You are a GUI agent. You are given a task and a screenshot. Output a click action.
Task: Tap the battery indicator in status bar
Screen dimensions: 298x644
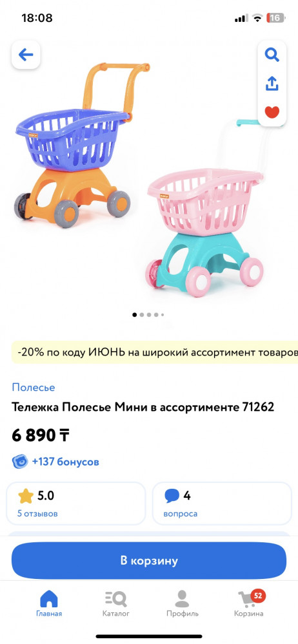point(275,18)
